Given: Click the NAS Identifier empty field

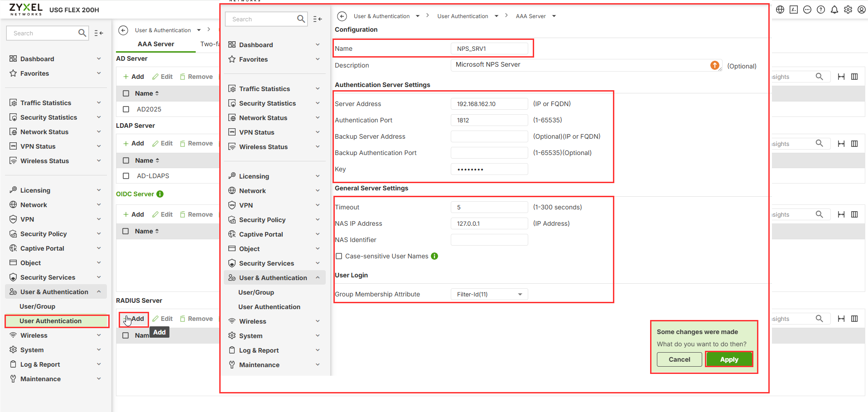Looking at the screenshot, I should 489,240.
